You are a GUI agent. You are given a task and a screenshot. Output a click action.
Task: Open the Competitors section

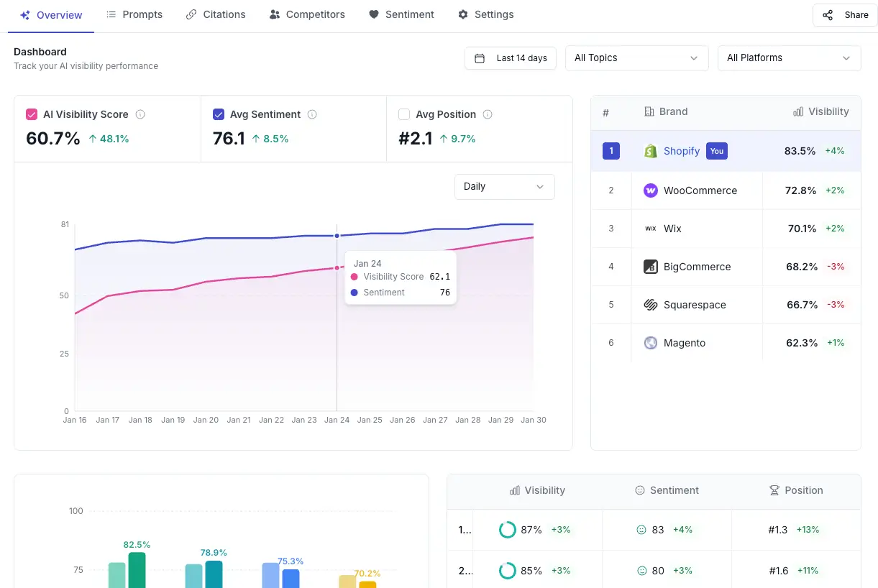click(x=307, y=14)
